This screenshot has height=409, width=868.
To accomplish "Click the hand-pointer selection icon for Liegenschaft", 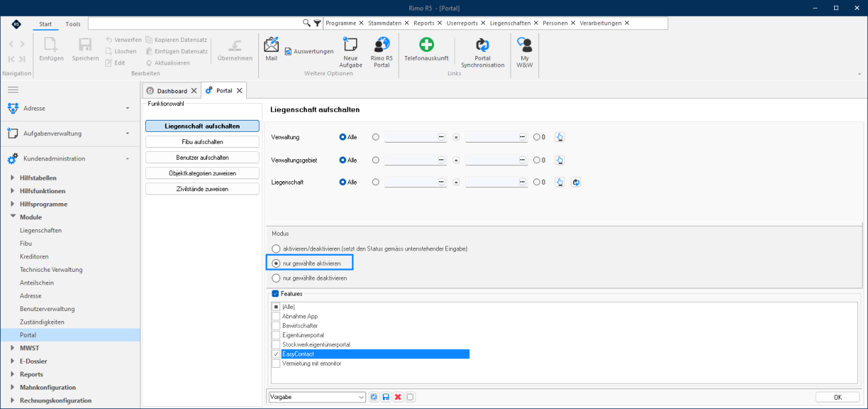I will coord(560,182).
